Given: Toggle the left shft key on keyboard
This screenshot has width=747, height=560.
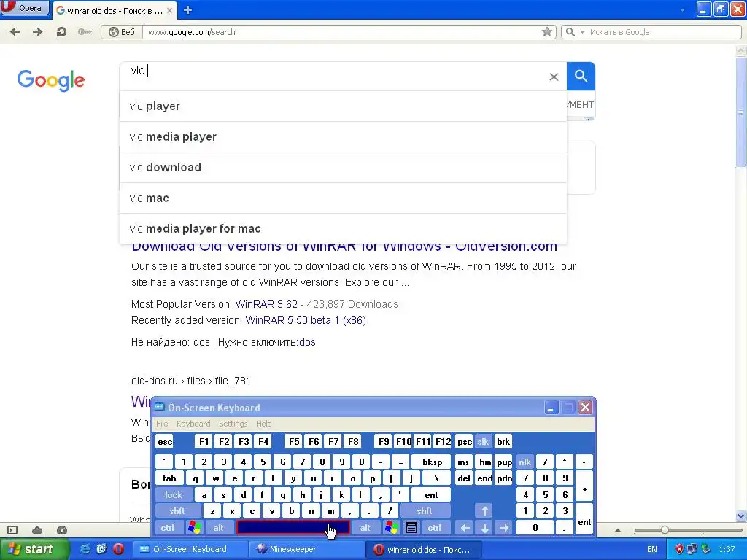Looking at the screenshot, I should (177, 511).
